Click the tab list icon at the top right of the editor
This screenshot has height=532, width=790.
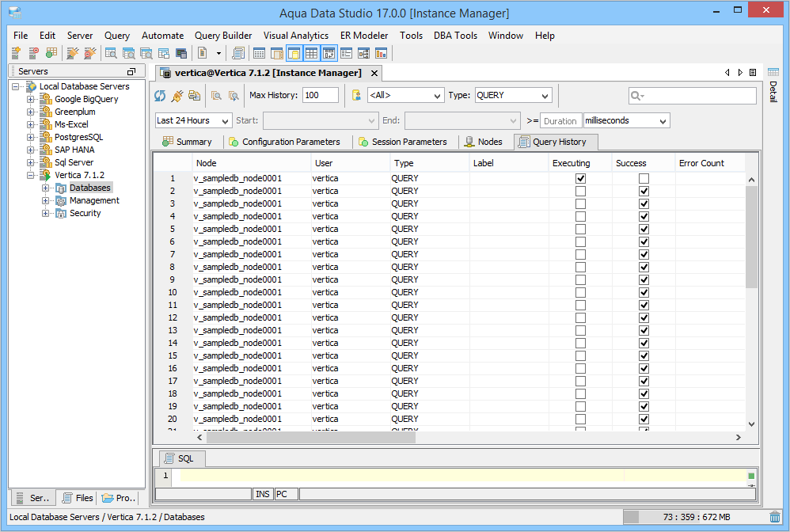[x=753, y=73]
